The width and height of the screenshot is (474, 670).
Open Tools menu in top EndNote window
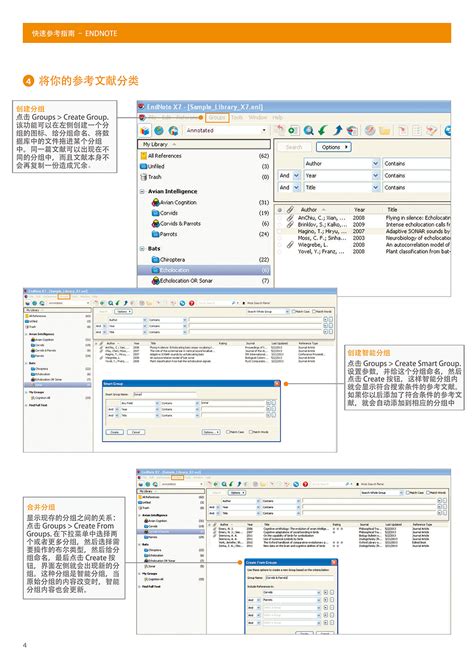237,118
